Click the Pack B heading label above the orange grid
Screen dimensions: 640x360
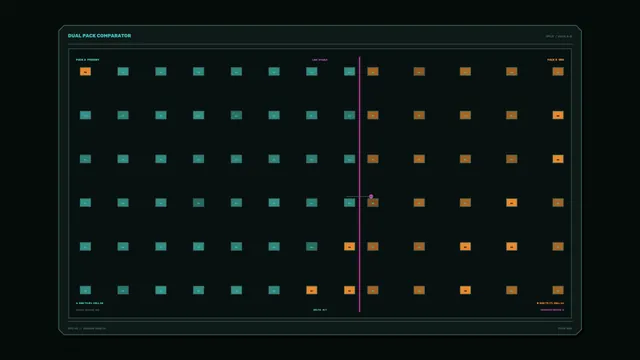tap(556, 60)
